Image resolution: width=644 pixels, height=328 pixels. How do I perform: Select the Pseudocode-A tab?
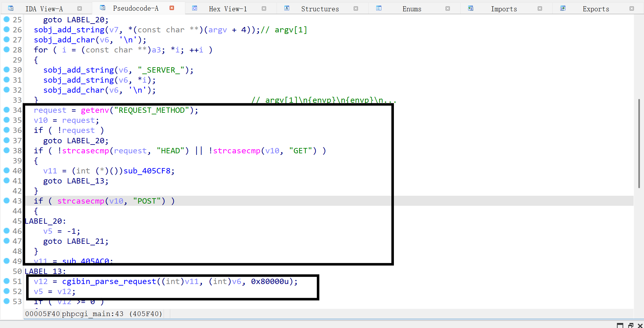point(136,8)
